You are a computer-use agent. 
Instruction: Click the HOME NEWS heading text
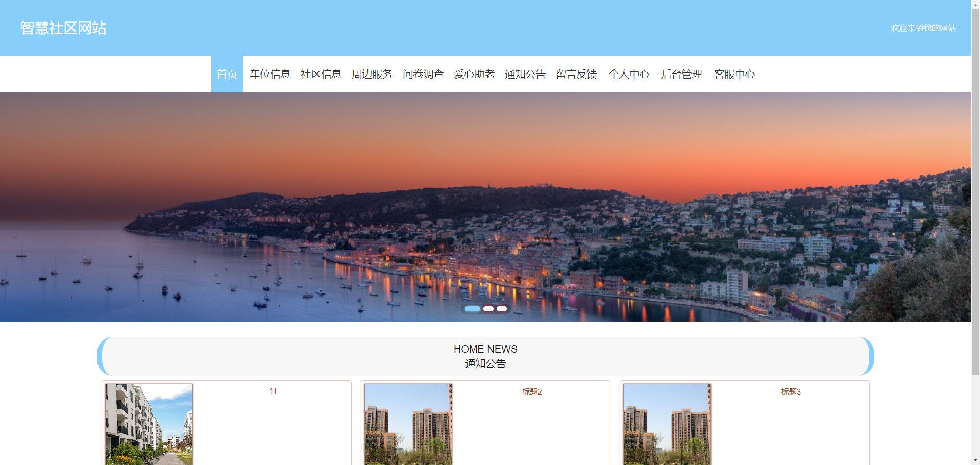(485, 349)
